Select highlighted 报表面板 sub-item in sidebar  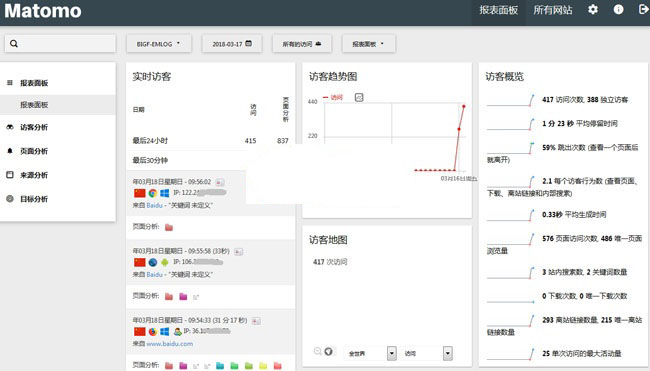[58, 104]
